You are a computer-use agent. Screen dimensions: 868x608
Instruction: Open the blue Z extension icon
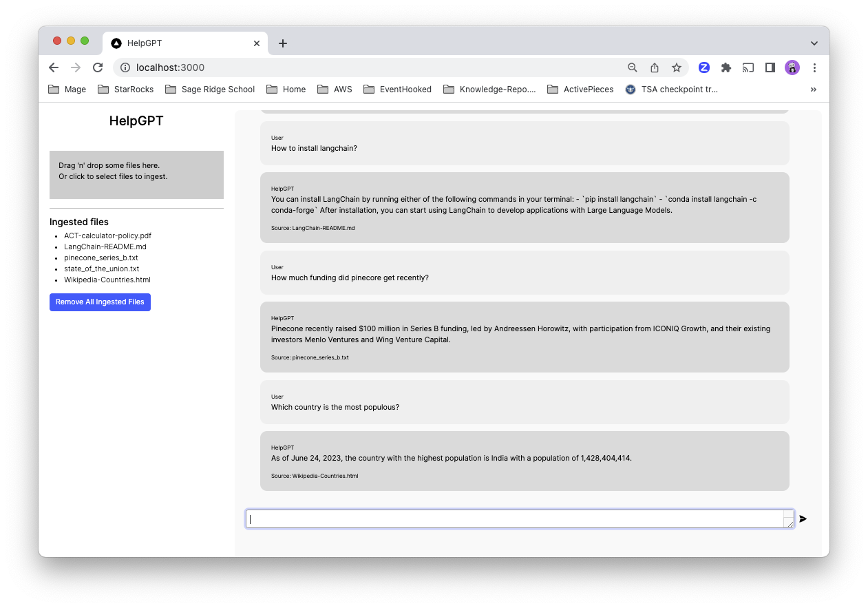click(x=704, y=67)
